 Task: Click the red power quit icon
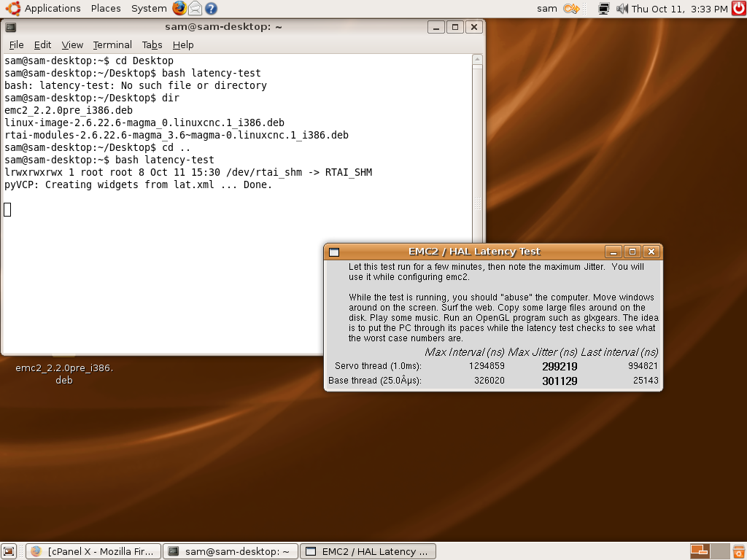click(x=739, y=8)
